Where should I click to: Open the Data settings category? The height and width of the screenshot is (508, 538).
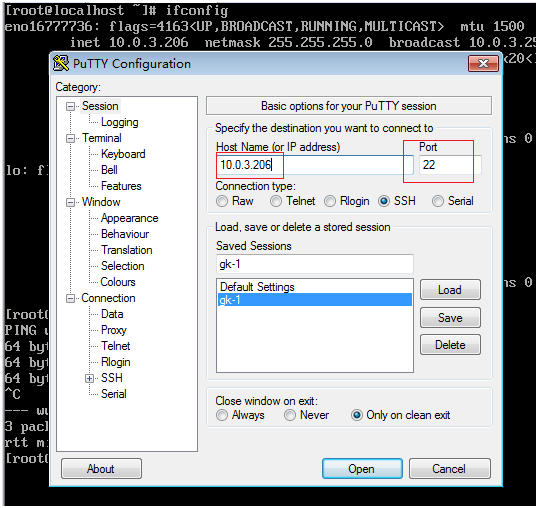tap(112, 314)
